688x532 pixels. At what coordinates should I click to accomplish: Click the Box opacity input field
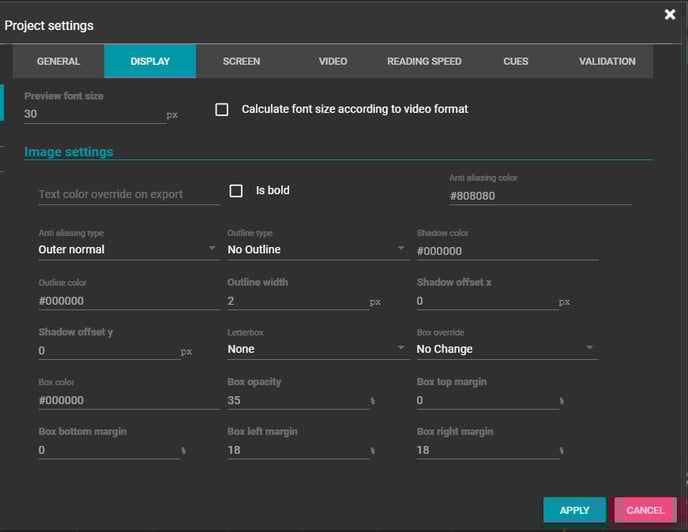pyautogui.click(x=298, y=400)
